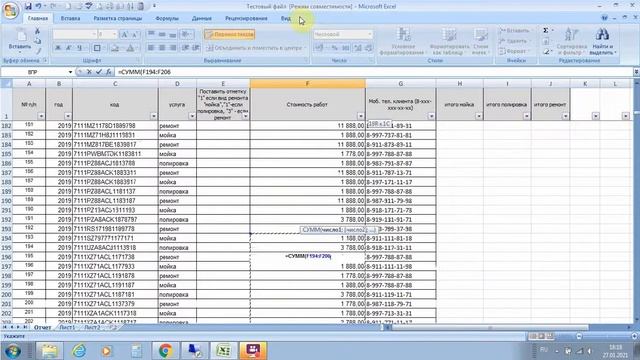Viewport: 640px width, 360px height.
Task: Toggle italic (К) formatting
Action: [69, 48]
